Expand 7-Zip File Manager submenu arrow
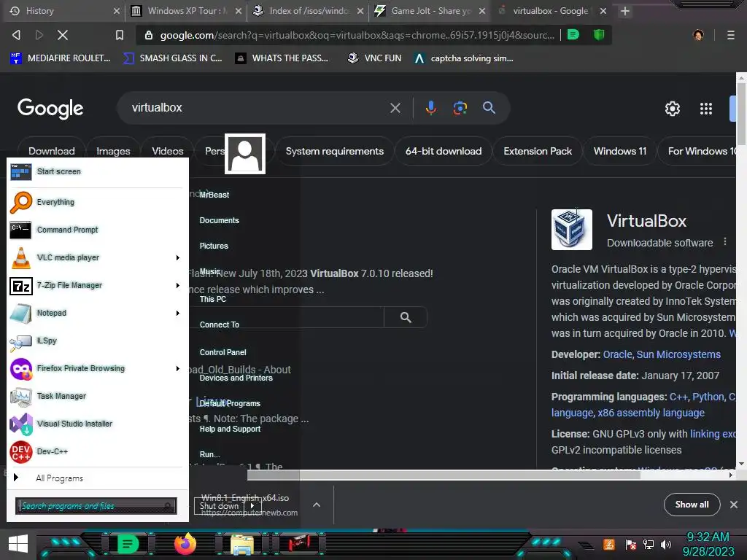Screen dimensions: 747x560 (x=178, y=286)
